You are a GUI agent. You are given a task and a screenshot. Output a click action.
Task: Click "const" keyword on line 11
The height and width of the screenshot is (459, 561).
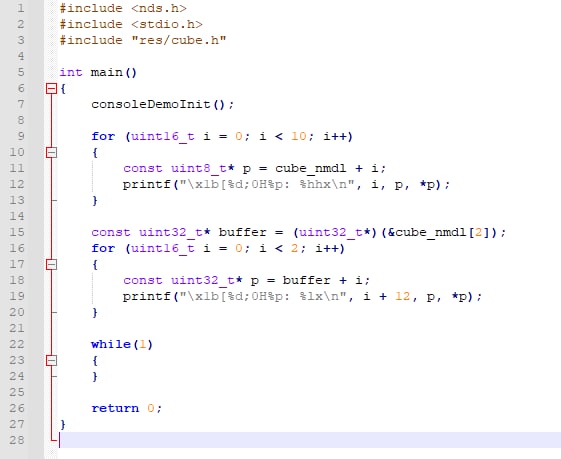[143, 168]
